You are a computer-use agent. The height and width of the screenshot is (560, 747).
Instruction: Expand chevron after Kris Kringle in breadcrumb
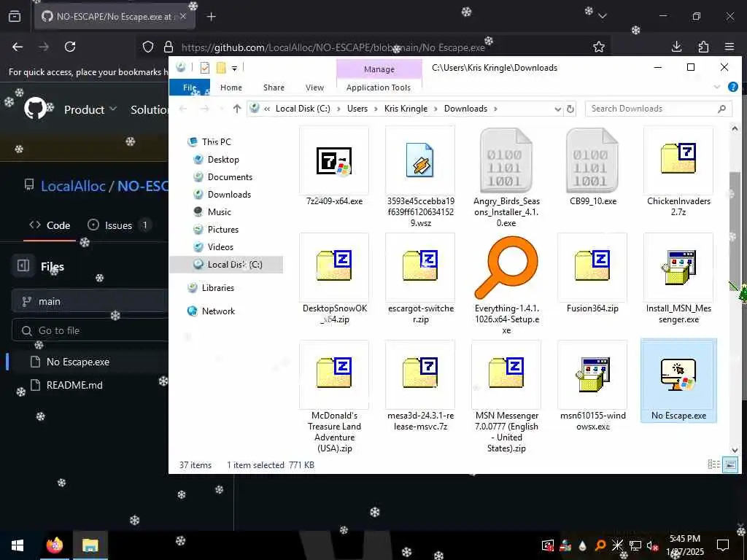click(435, 109)
